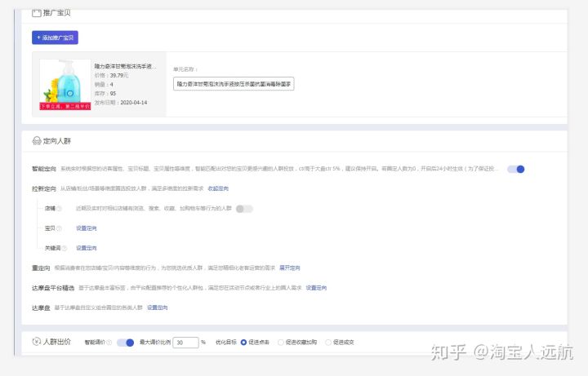Image resolution: width=588 pixels, height=376 pixels.
Task: Click the 单元名称 text input field
Action: [x=234, y=83]
